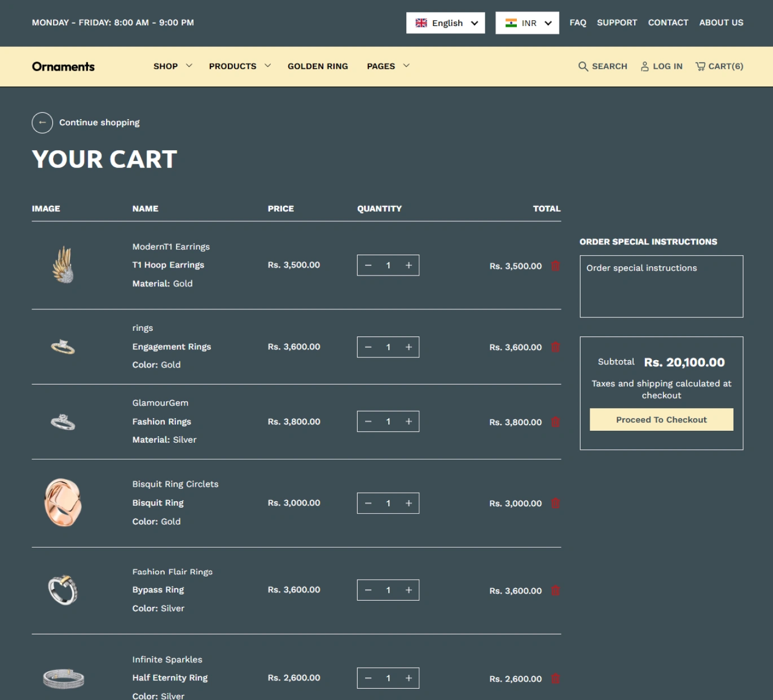Viewport: 773px width, 700px height.
Task: Increase quantity of T1 Hoop Earrings
Action: 409,265
